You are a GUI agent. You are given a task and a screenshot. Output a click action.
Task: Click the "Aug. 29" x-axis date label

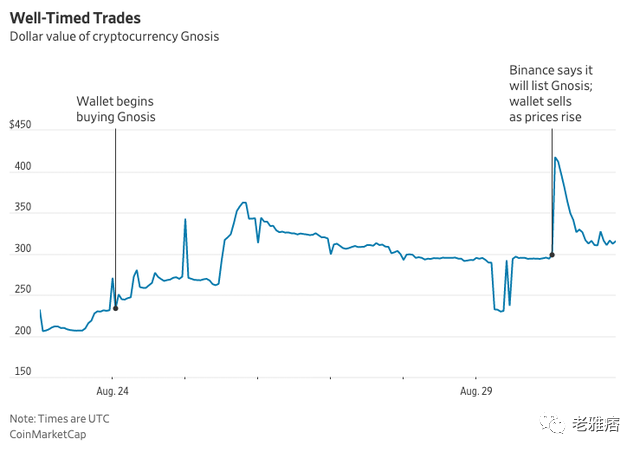tap(474, 390)
